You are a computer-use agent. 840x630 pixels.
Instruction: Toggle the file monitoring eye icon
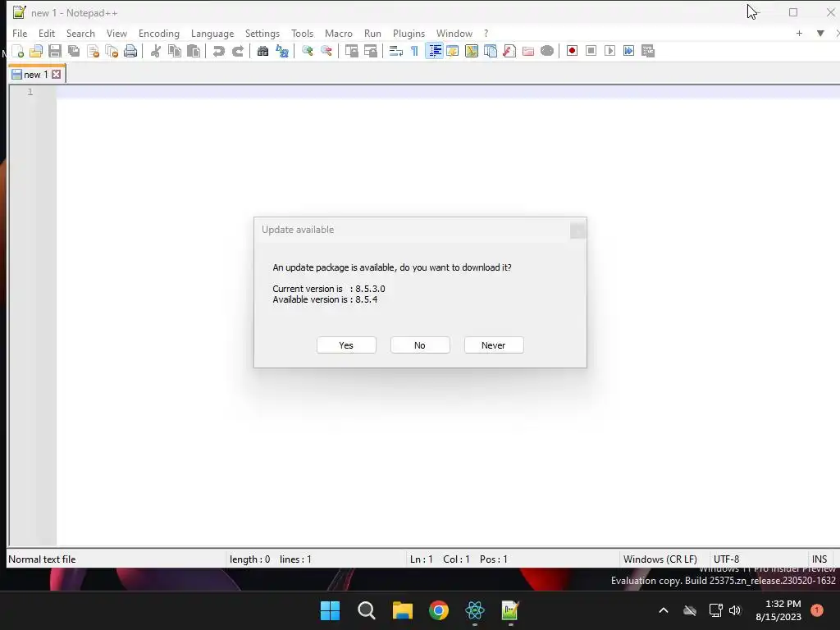tap(547, 51)
